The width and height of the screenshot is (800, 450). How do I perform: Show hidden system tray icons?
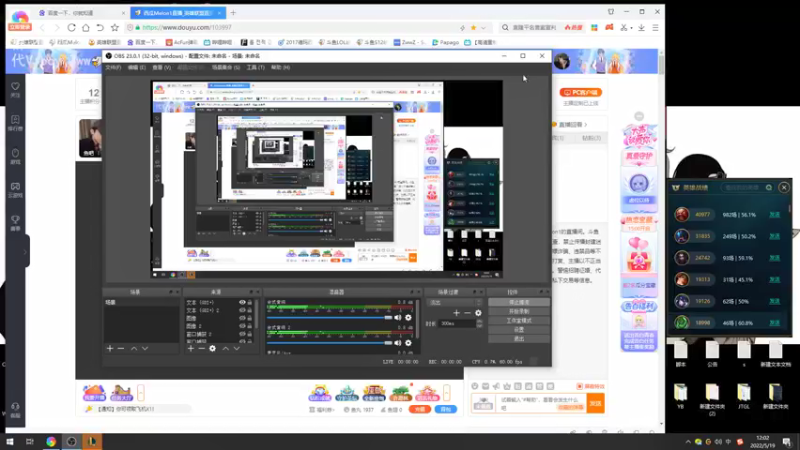coord(688,442)
